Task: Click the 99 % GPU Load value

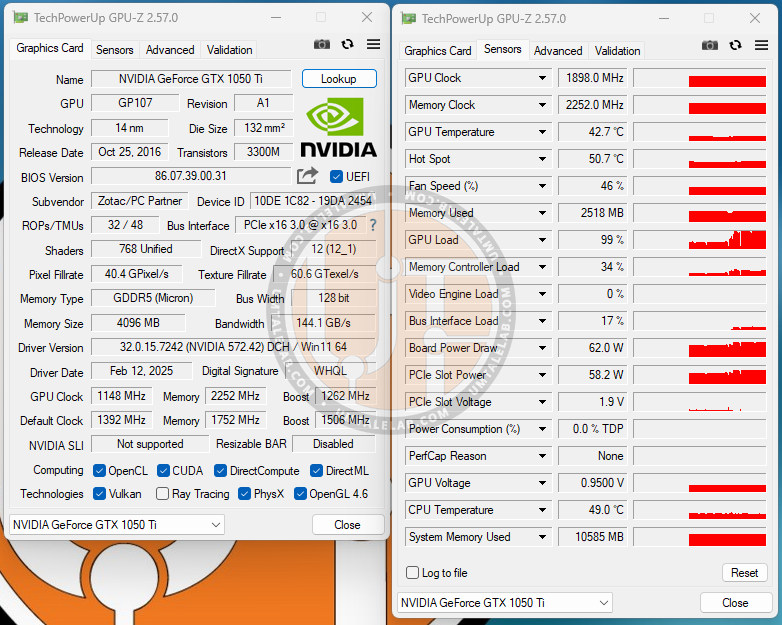Action: coord(592,240)
